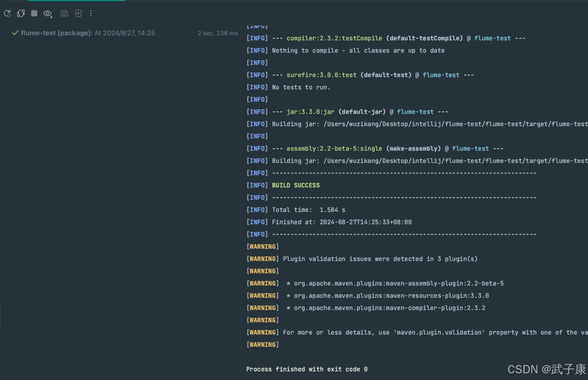
Task: Click the exit arrow icon
Action: 78,13
